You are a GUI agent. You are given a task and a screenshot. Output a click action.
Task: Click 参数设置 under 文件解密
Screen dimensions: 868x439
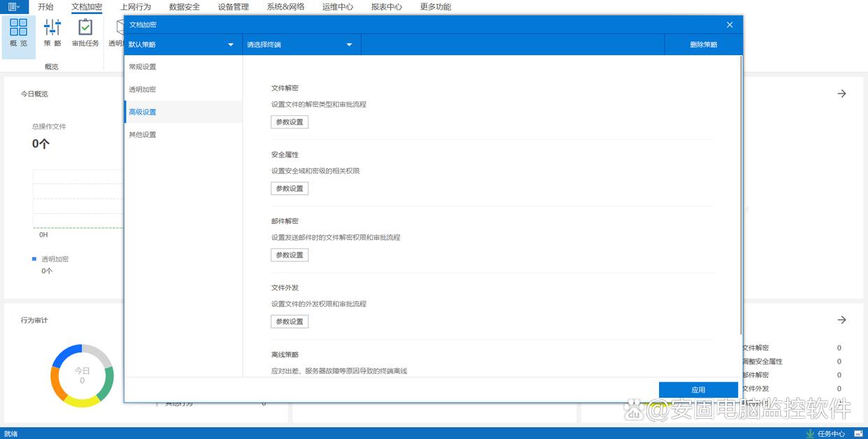(x=289, y=122)
